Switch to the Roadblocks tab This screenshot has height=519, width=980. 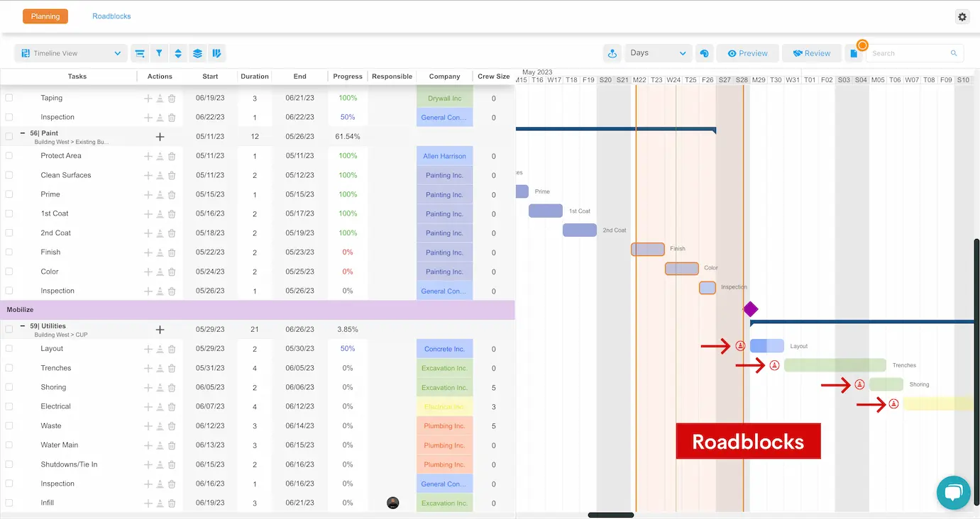111,16
